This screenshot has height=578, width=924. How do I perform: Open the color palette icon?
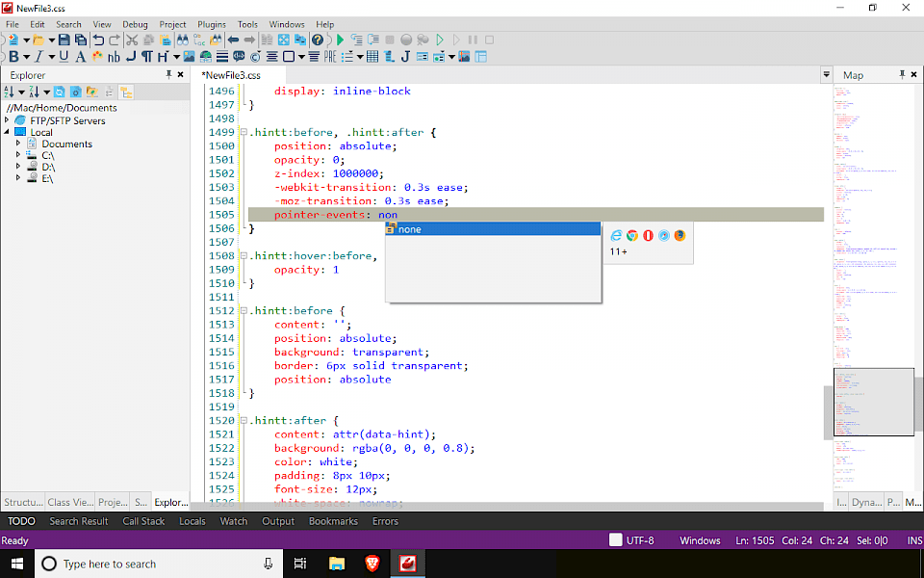point(97,57)
